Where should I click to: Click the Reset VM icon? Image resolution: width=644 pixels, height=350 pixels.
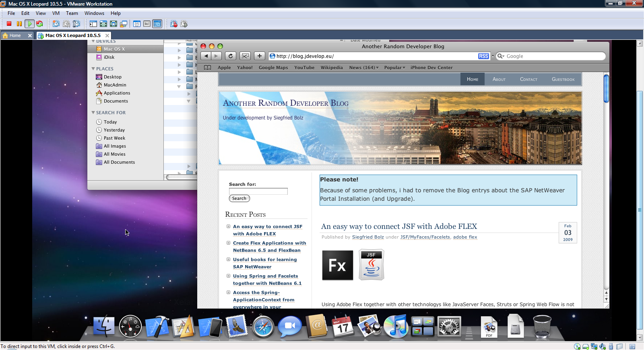39,24
